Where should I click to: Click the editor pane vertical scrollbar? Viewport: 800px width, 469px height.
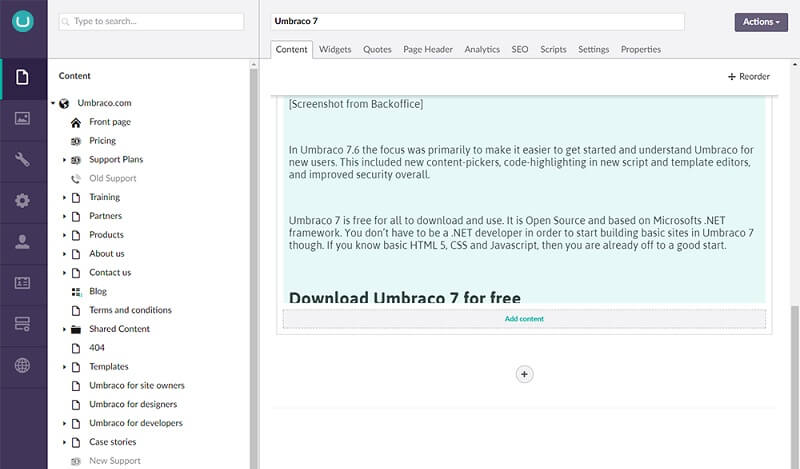point(794,387)
